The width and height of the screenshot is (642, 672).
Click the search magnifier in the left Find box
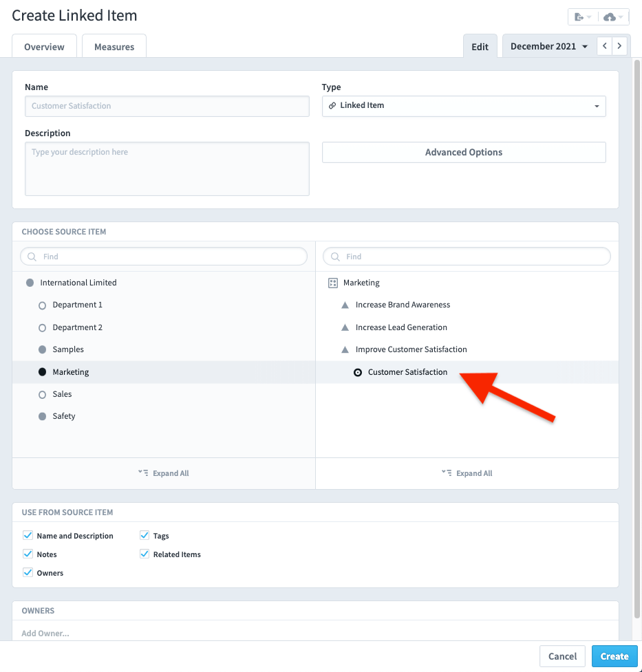pyautogui.click(x=32, y=256)
